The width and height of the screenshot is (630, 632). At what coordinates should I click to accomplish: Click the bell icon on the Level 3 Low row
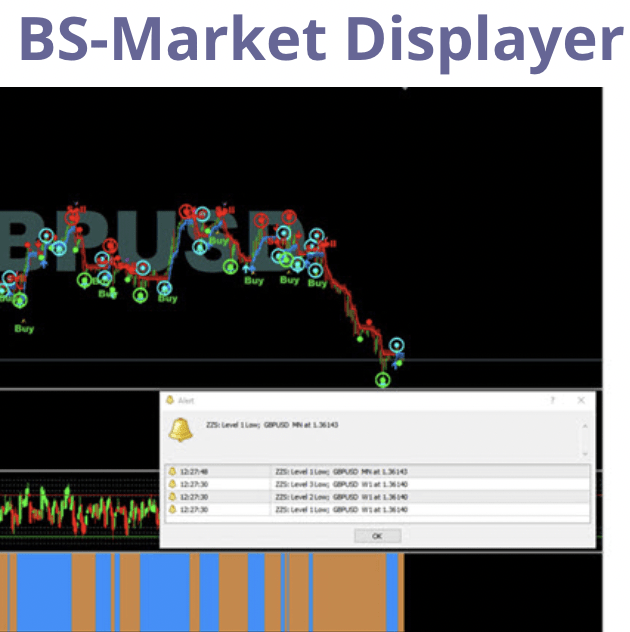[x=172, y=484]
